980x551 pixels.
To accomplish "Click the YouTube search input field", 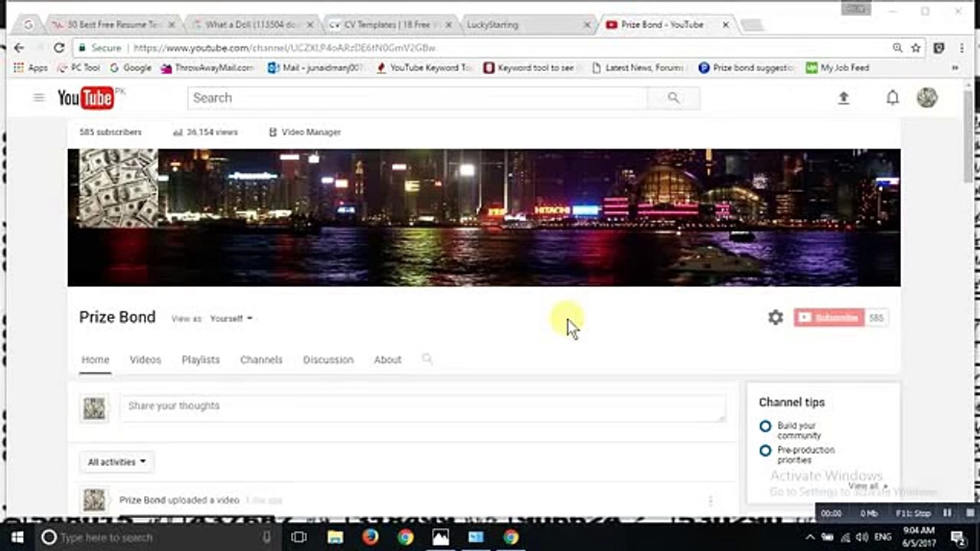I will tap(417, 98).
